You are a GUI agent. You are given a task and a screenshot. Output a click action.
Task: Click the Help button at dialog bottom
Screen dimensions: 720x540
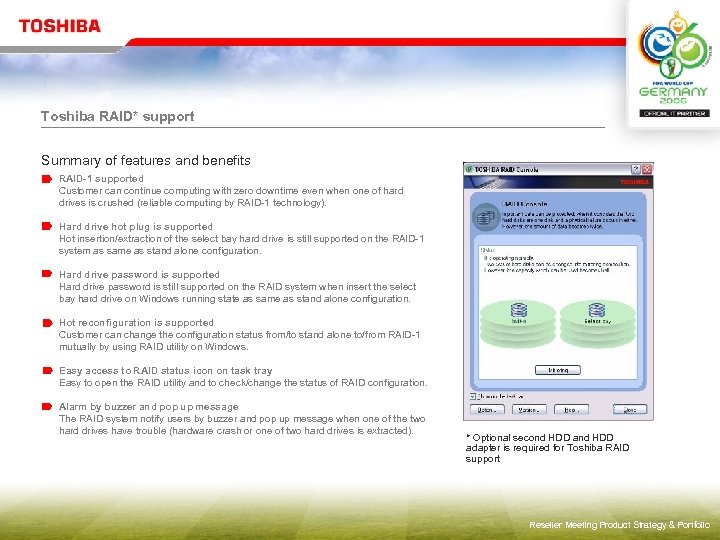[x=571, y=410]
